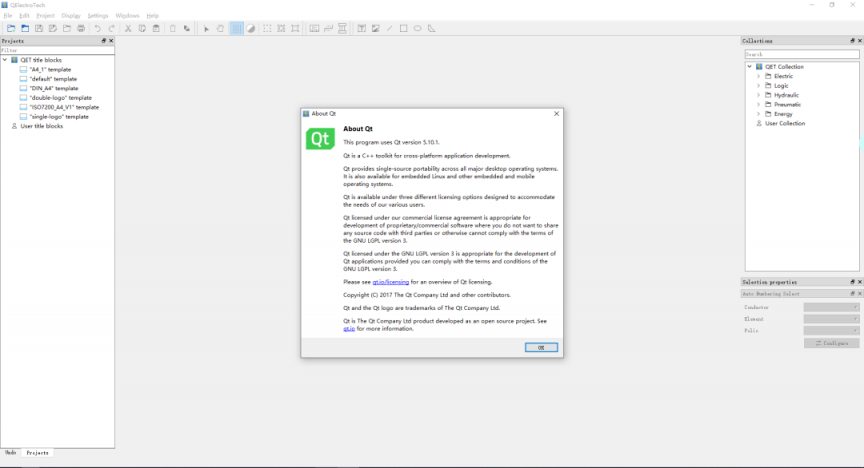Open the Settings menu

(x=98, y=16)
